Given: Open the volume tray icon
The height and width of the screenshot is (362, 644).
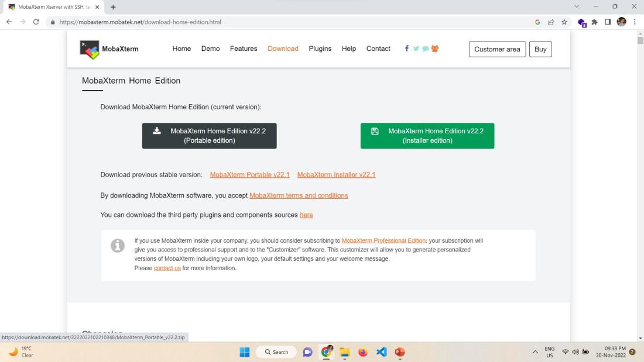Looking at the screenshot, I should pos(576,352).
